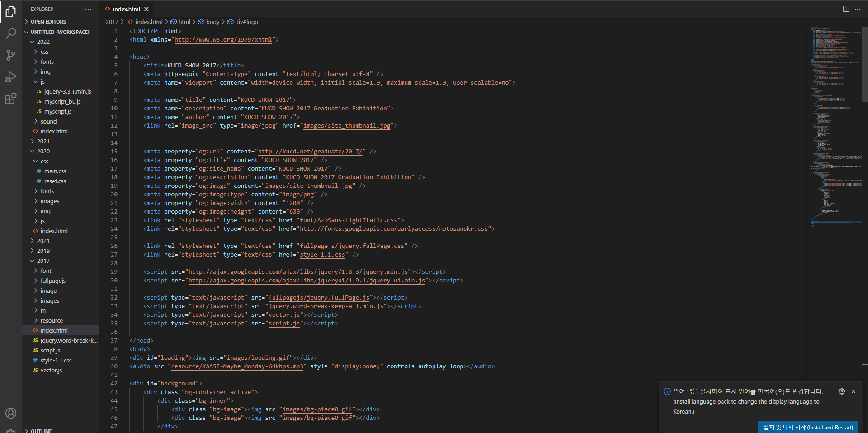
Task: Expand the Open Editors section
Action: coord(60,22)
